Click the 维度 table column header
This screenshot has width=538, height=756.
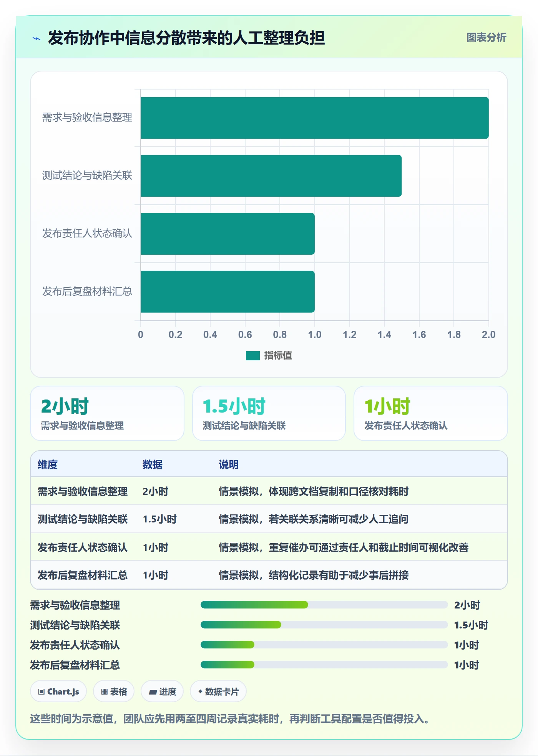tap(48, 464)
